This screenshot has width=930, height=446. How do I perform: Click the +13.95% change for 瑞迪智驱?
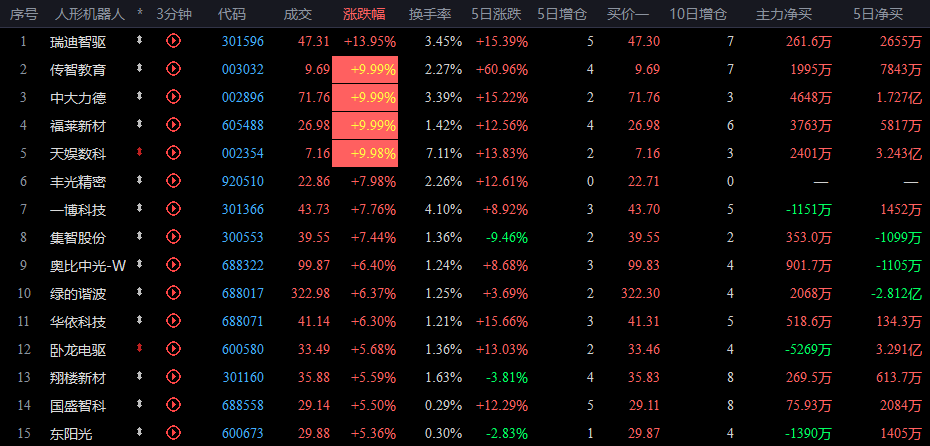click(x=370, y=42)
